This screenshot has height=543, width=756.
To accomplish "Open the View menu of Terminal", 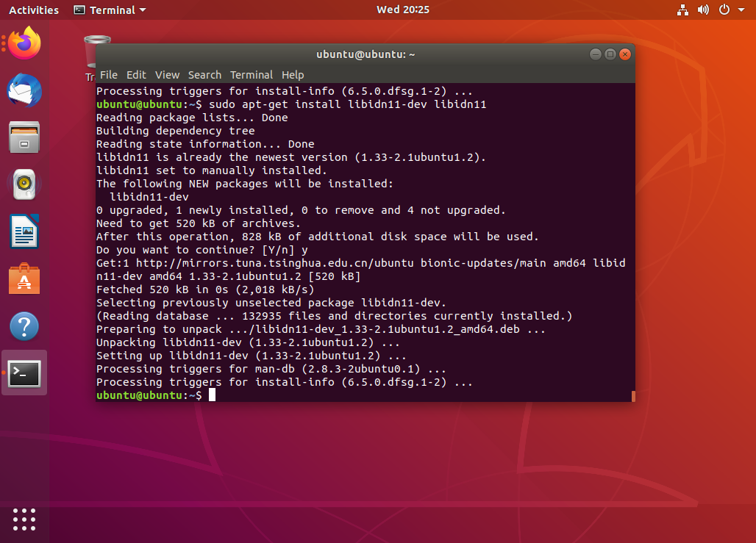I will pyautogui.click(x=167, y=75).
